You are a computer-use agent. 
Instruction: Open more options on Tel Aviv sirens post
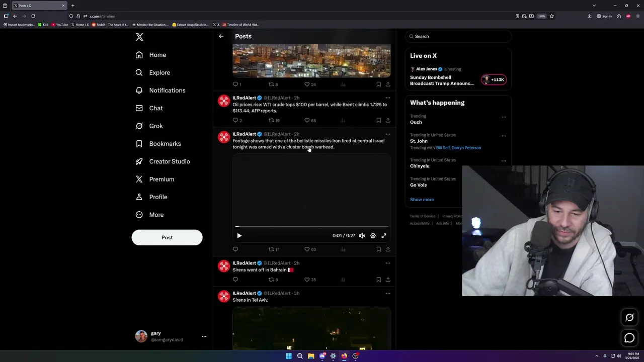coord(388,293)
